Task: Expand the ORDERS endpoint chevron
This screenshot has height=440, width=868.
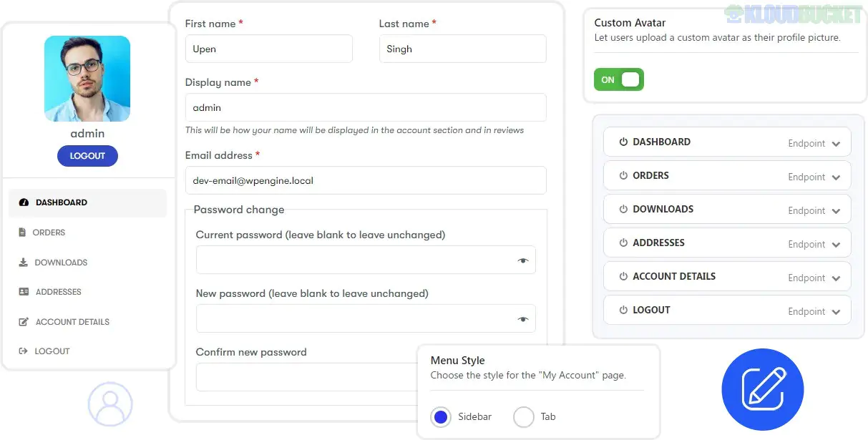Action: [x=837, y=175]
